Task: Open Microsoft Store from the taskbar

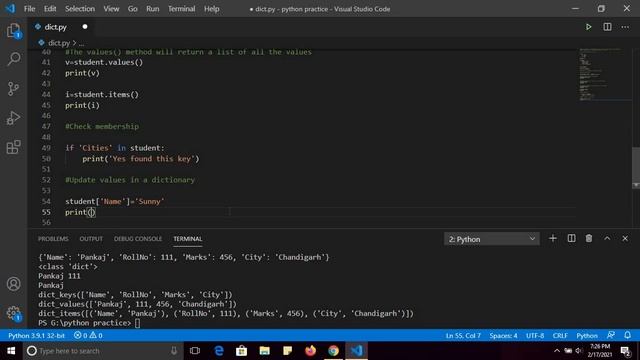Action: [242, 351]
